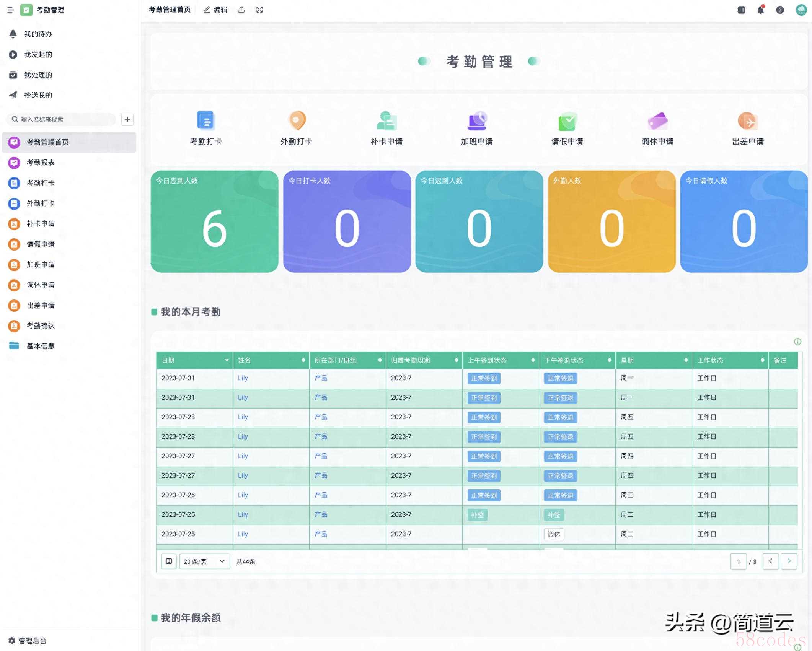Sort by 归属考勤周期 column arrows
The width and height of the screenshot is (812, 651).
(x=457, y=360)
